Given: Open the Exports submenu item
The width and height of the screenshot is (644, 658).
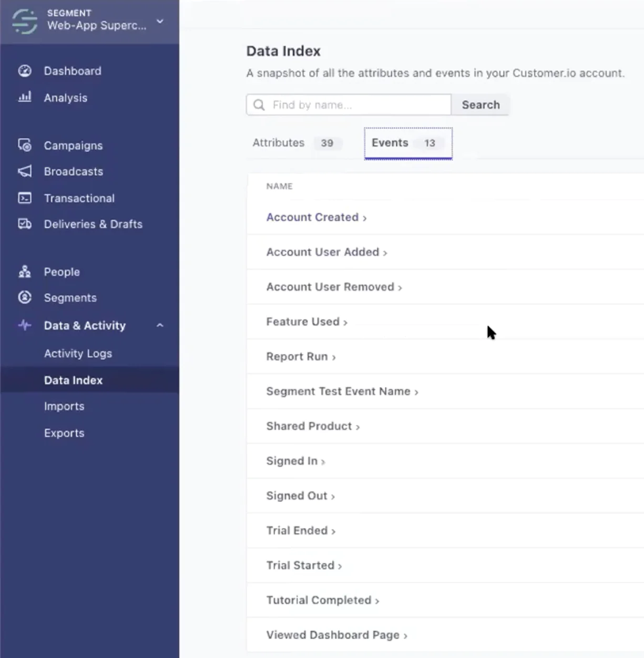Looking at the screenshot, I should pos(64,433).
